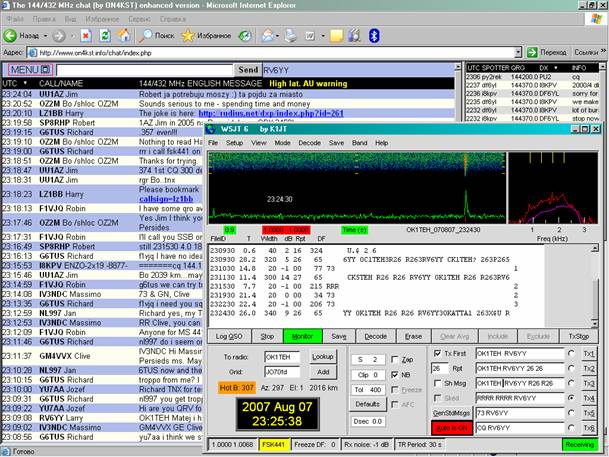Select the Tx1 radio button
This screenshot has height=457, width=609.
click(571, 353)
